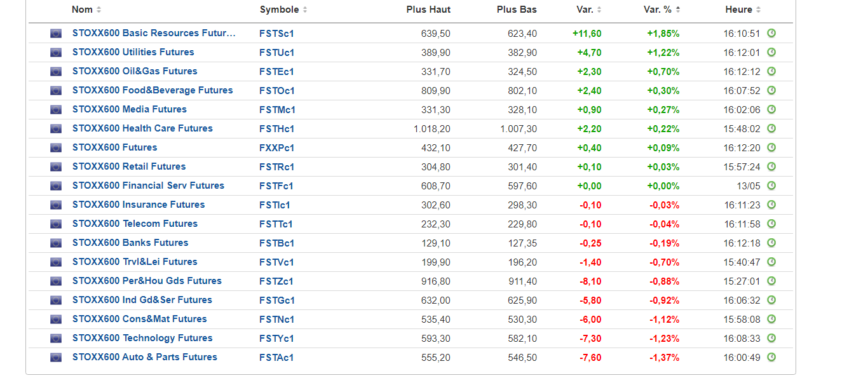Click the flag icon beside STOXX600 Retail Futures
The image size is (868, 385).
click(56, 167)
